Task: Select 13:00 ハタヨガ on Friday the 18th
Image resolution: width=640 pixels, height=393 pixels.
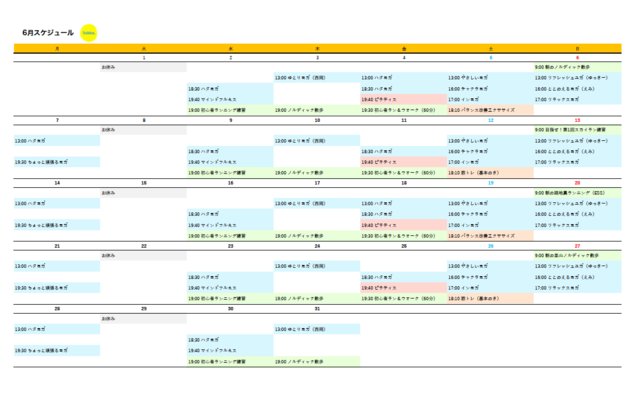Action: coord(404,203)
